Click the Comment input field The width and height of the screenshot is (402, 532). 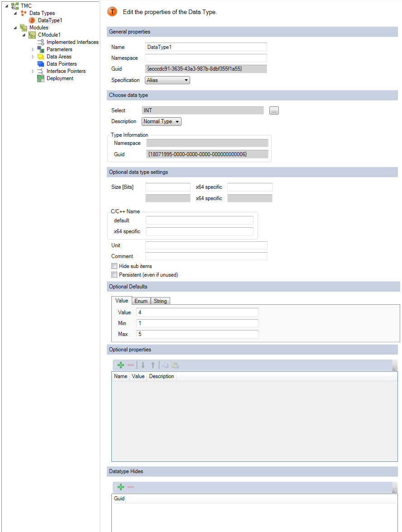click(x=206, y=256)
